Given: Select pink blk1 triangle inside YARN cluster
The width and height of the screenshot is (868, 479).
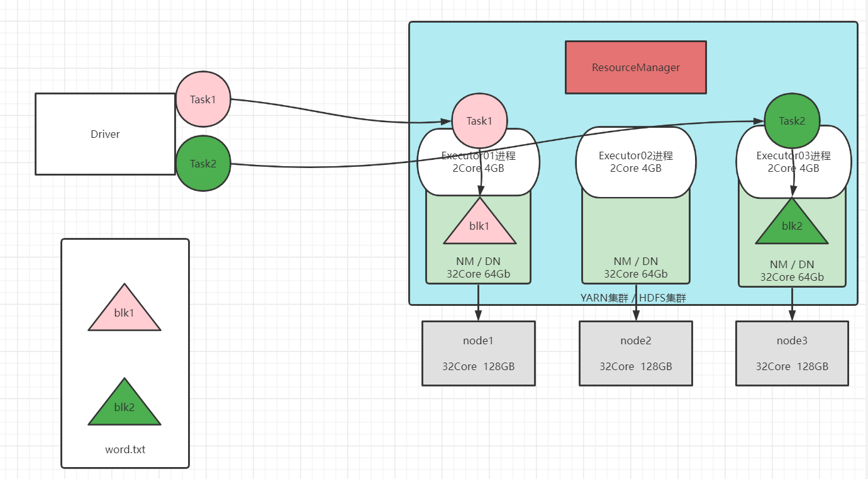Looking at the screenshot, I should click(479, 225).
